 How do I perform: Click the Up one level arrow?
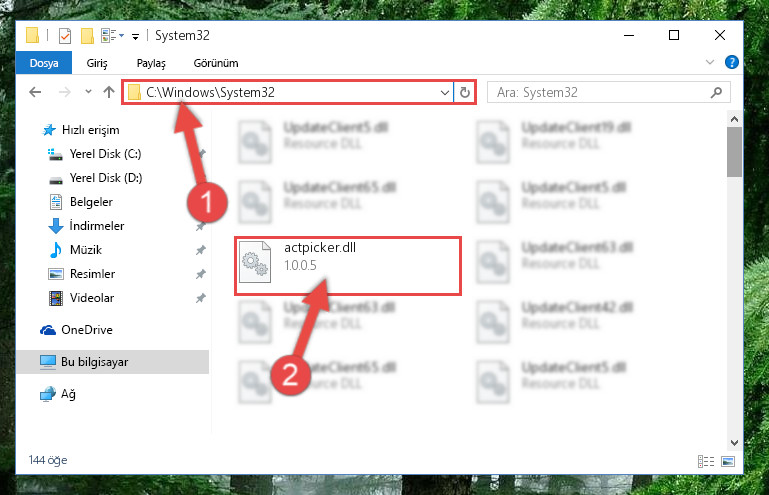(x=109, y=92)
